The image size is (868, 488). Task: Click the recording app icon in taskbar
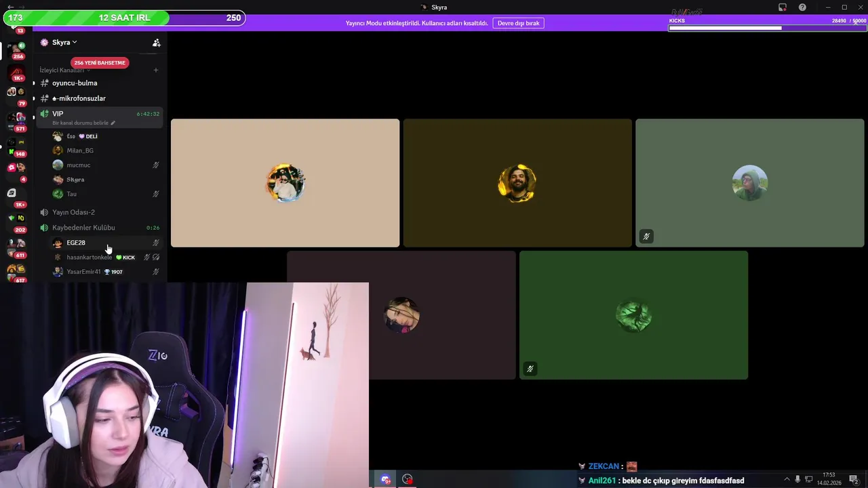point(408,479)
